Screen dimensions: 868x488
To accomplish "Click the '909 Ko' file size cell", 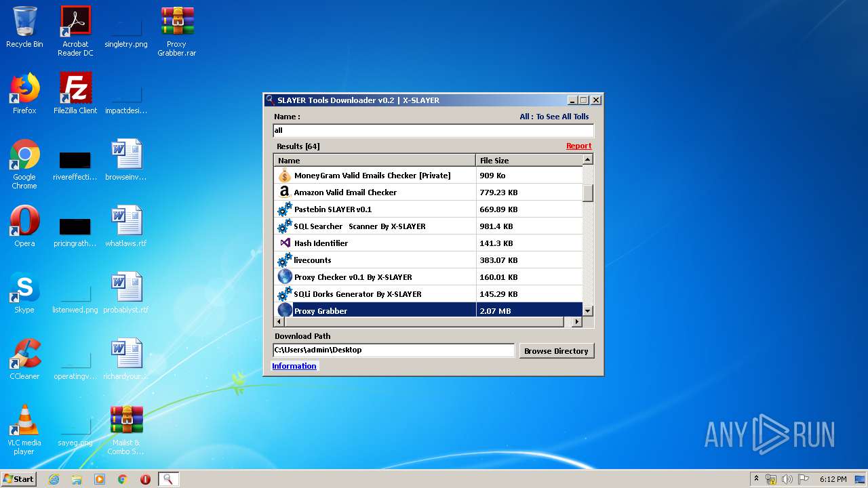I will click(530, 176).
